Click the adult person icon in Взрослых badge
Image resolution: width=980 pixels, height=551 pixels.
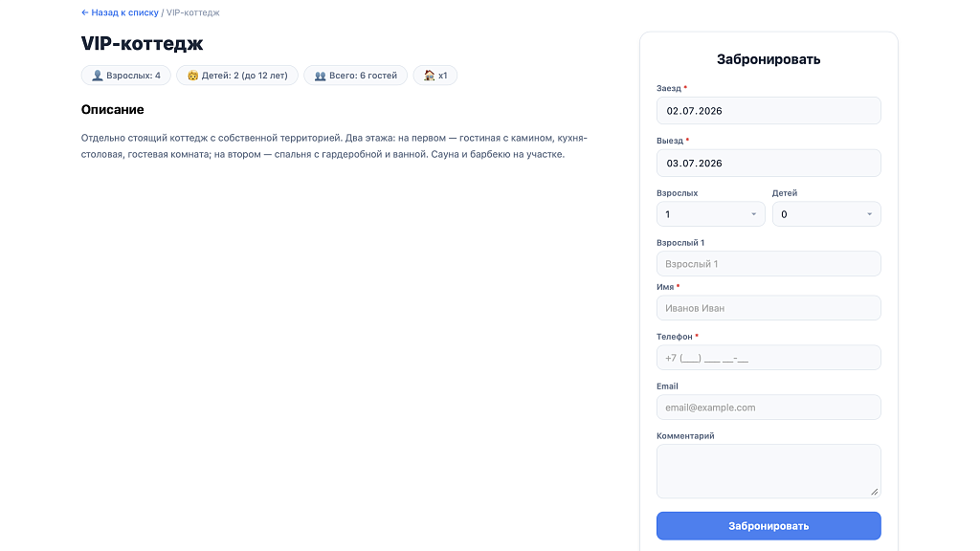97,76
